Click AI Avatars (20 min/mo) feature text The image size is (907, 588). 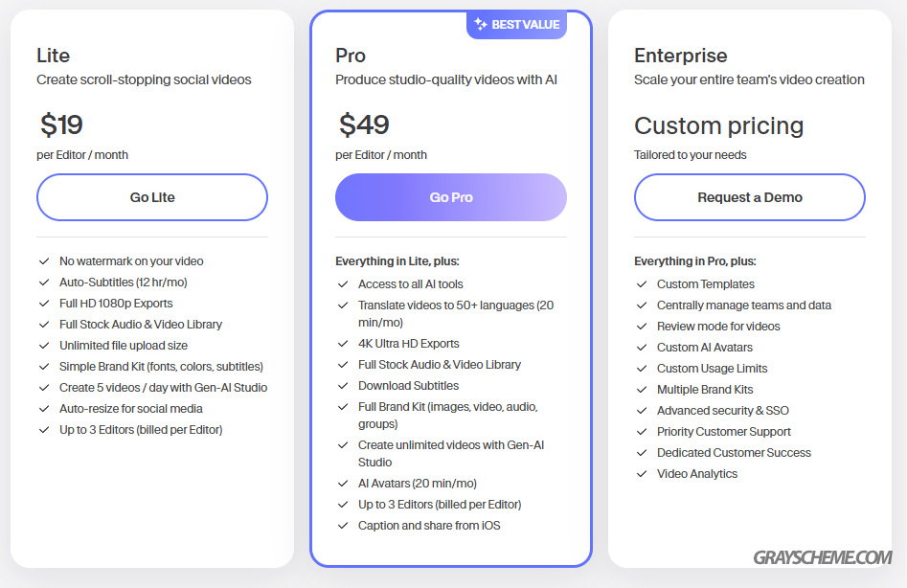pos(417,484)
